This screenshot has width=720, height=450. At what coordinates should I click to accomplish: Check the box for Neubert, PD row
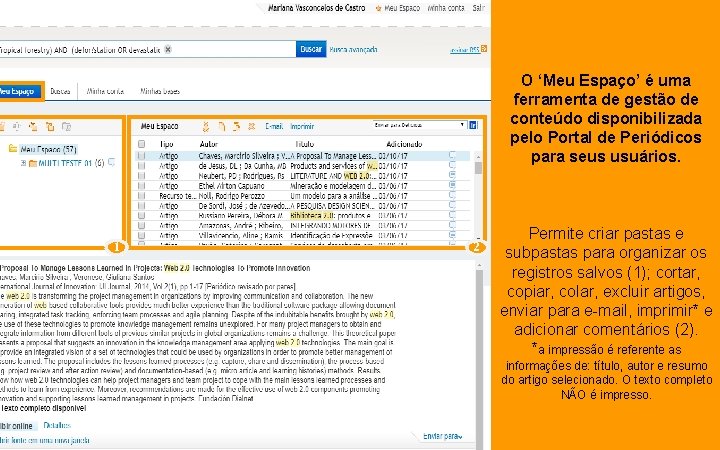(x=141, y=176)
